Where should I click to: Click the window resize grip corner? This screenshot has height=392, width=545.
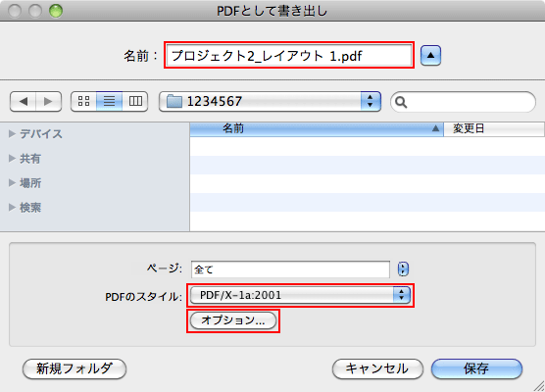click(x=539, y=386)
